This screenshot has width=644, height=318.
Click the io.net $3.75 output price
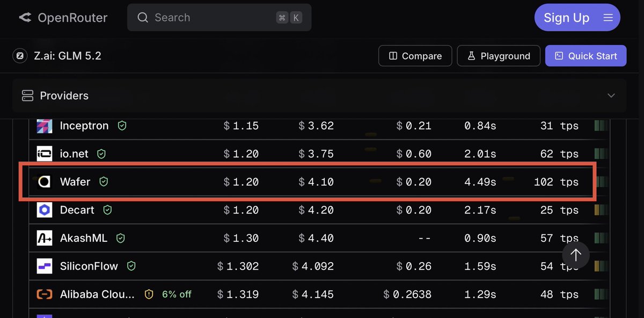tap(316, 154)
